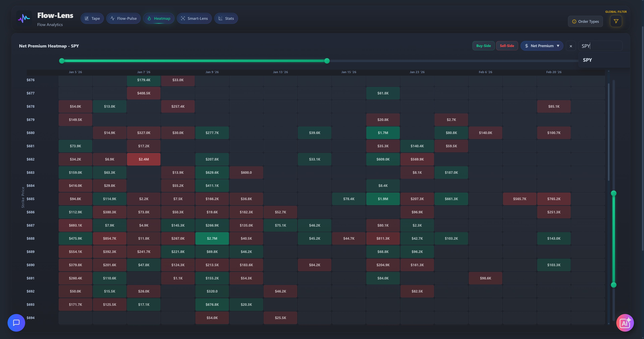Choose SPY from the suggestion list
Screen dimensions: 644x339
click(604, 60)
